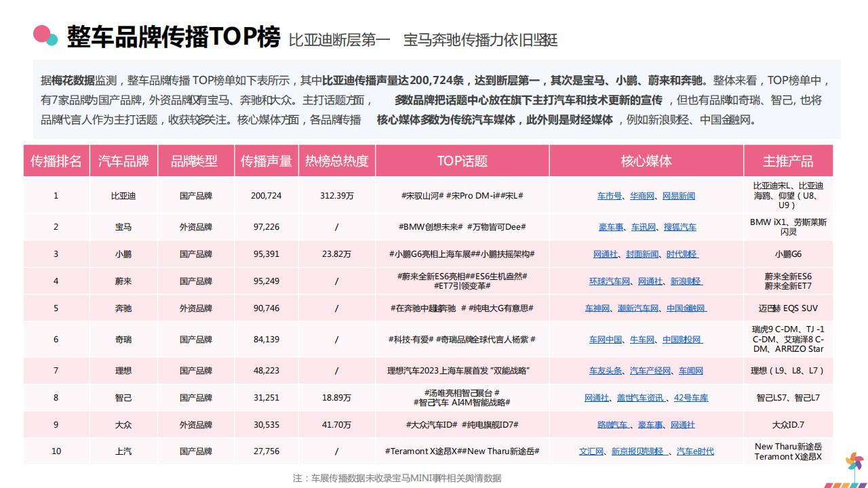
Task: Open the 网易新闻 media link
Action: pyautogui.click(x=679, y=196)
